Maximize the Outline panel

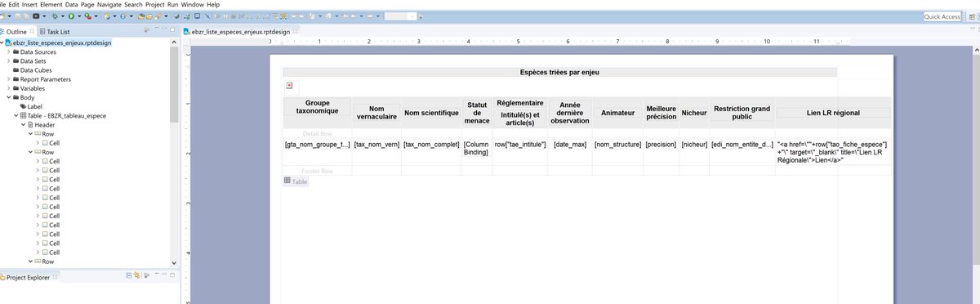click(172, 29)
